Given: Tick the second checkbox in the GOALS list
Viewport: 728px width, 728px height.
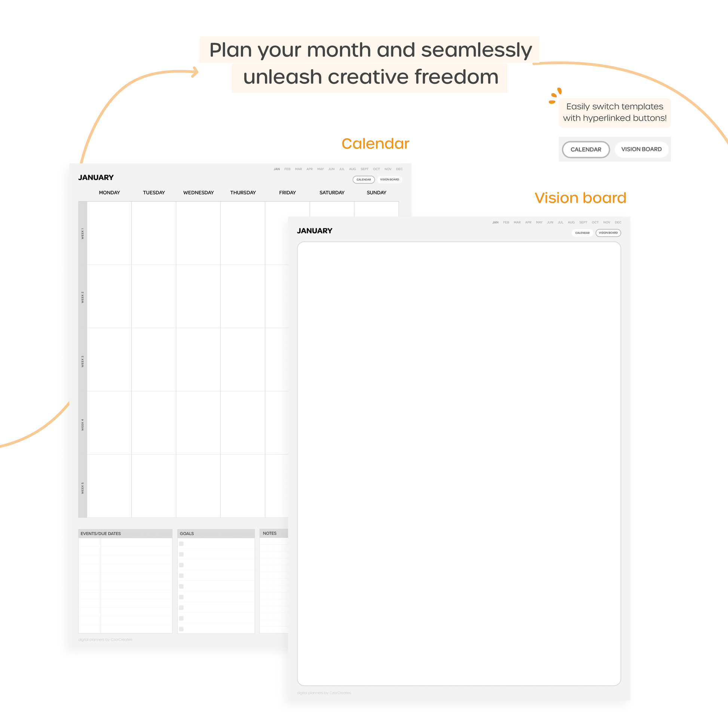Looking at the screenshot, I should tap(181, 554).
